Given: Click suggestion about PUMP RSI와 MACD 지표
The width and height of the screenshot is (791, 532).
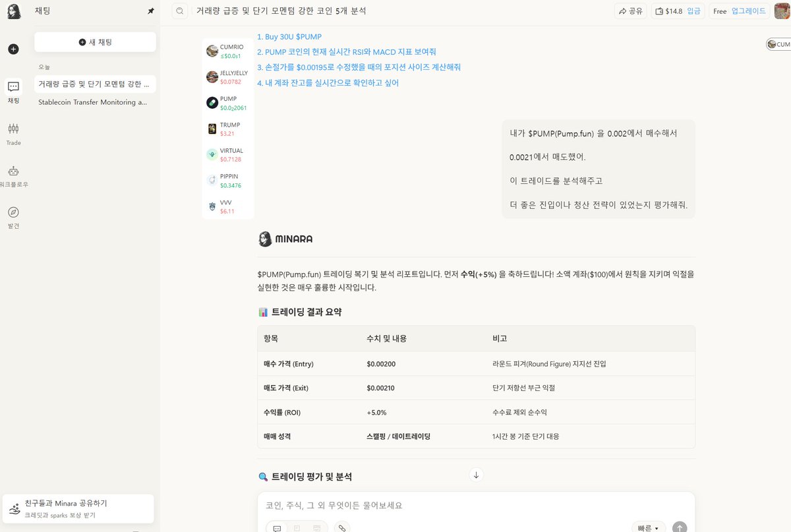Looking at the screenshot, I should tap(347, 52).
